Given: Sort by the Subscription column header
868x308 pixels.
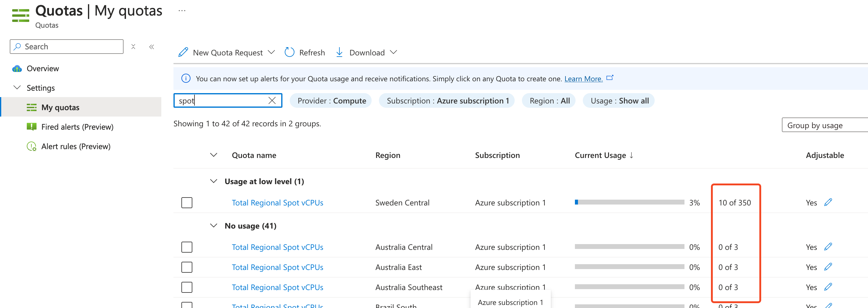Looking at the screenshot, I should point(497,155).
